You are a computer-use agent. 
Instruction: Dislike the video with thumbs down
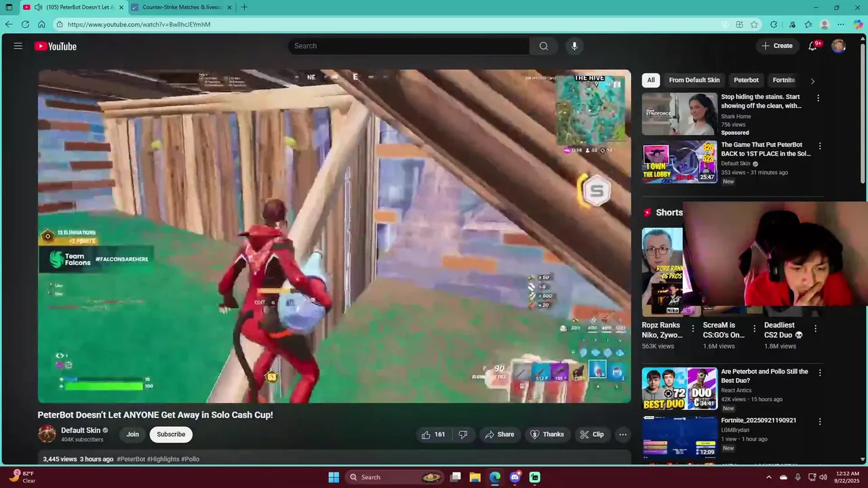pos(463,434)
